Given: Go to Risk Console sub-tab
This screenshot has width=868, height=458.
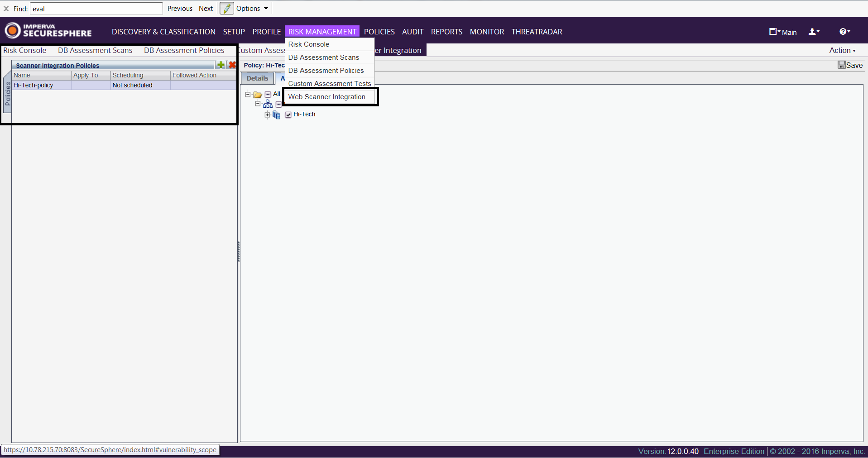Looking at the screenshot, I should (x=24, y=50).
